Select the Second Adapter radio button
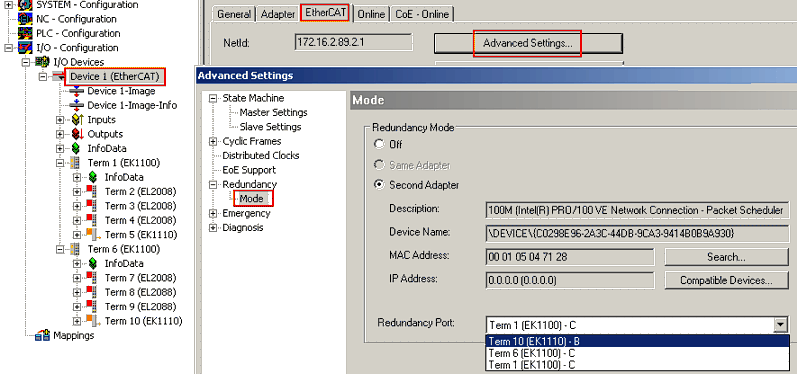The width and height of the screenshot is (797, 374). click(379, 185)
